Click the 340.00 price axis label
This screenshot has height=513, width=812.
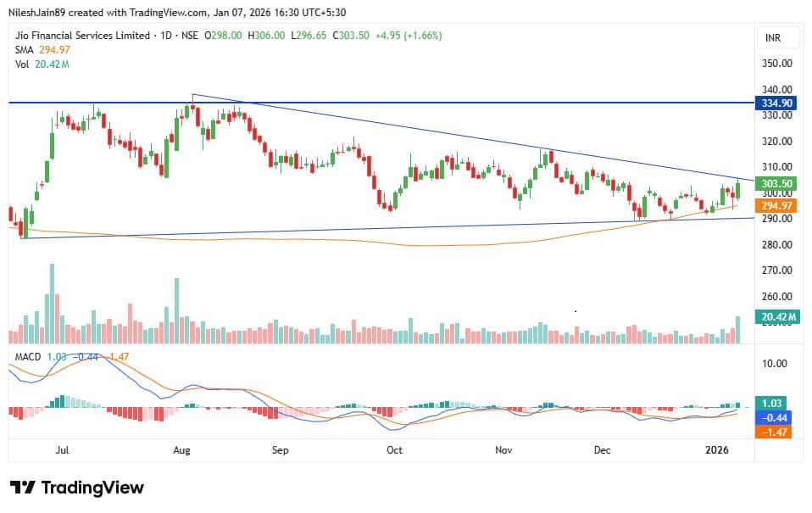776,90
